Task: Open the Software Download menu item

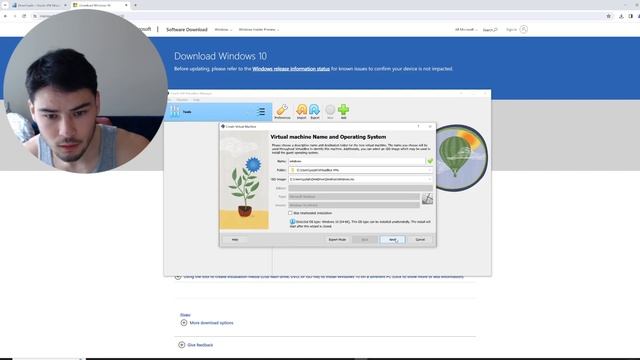Action: [x=187, y=29]
